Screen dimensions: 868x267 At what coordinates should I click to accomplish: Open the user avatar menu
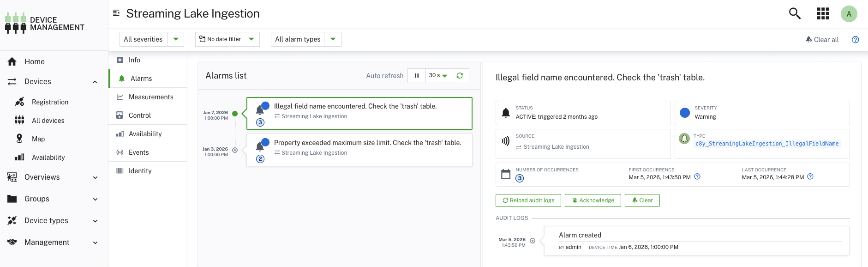pos(849,14)
